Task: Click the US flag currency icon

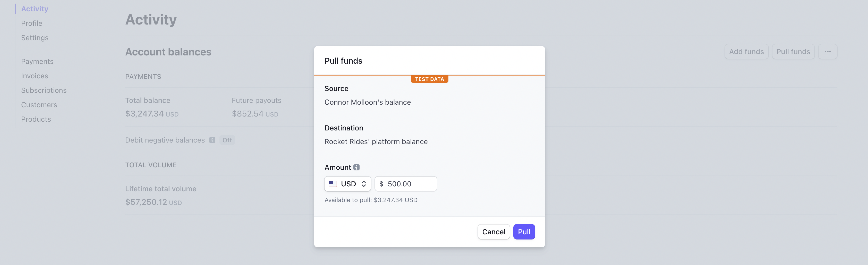Action: [333, 184]
